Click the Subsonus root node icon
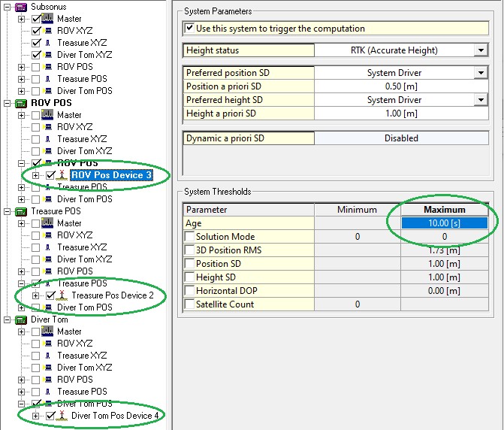 pos(21,7)
